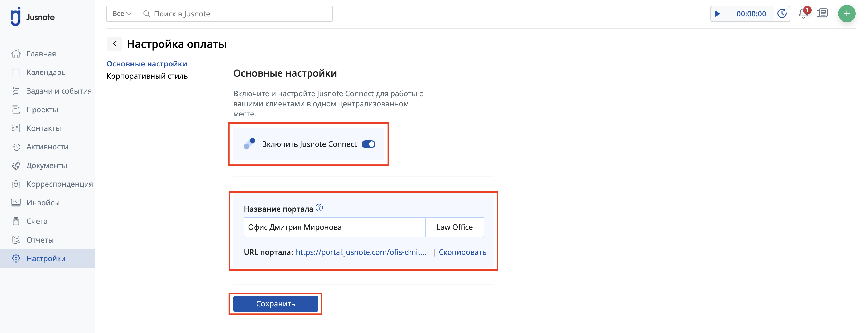Click the Контакты address book icon

[16, 128]
